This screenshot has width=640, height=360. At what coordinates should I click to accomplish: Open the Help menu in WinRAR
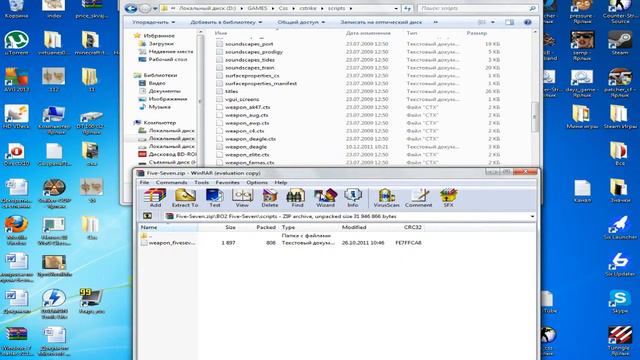tap(281, 182)
